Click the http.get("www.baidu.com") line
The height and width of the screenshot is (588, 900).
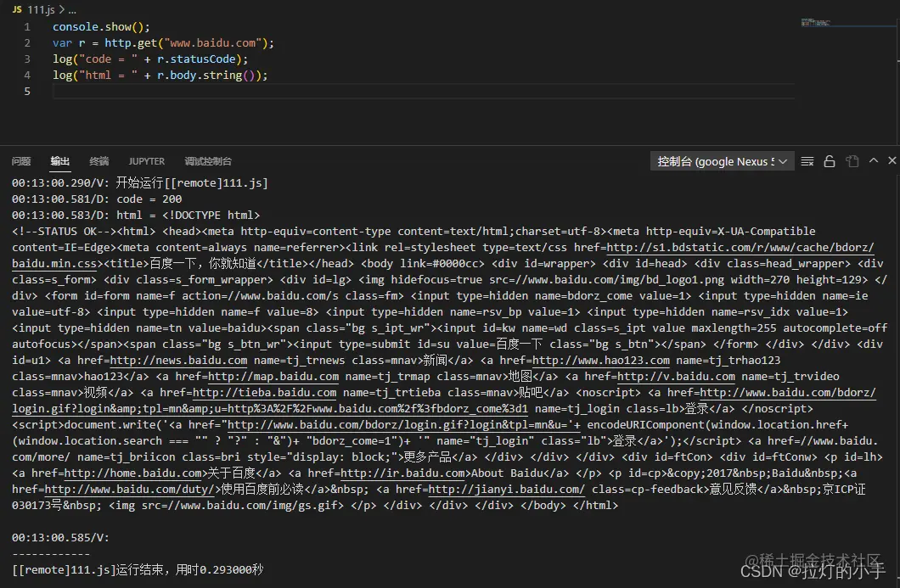(x=164, y=43)
